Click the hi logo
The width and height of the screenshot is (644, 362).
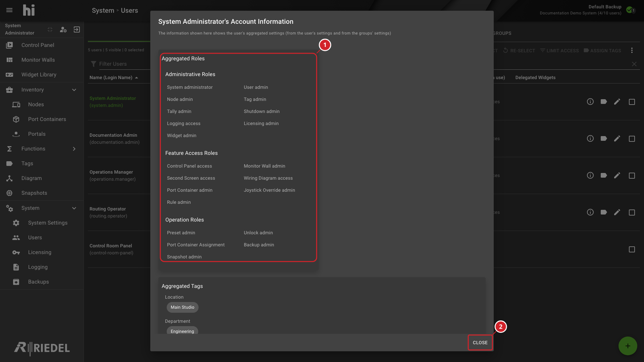pyautogui.click(x=29, y=10)
